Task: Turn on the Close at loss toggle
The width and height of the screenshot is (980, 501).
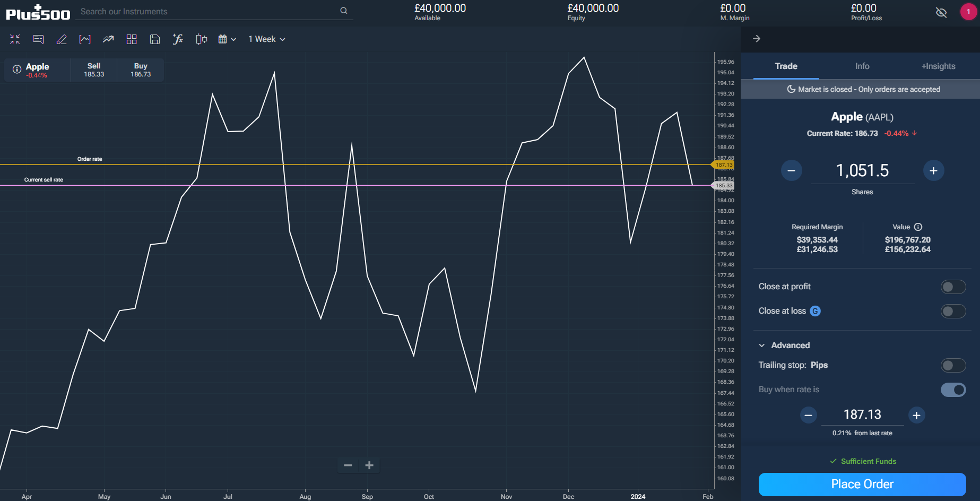Action: pos(953,312)
